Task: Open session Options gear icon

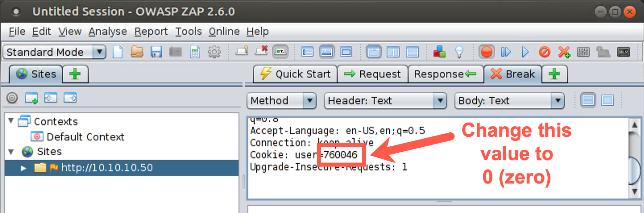Action: click(x=214, y=52)
